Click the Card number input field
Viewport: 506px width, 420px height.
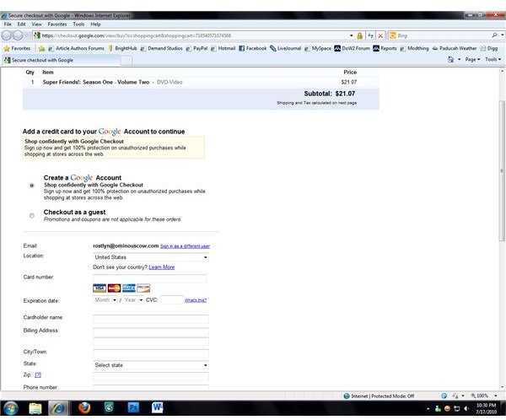[x=150, y=278]
